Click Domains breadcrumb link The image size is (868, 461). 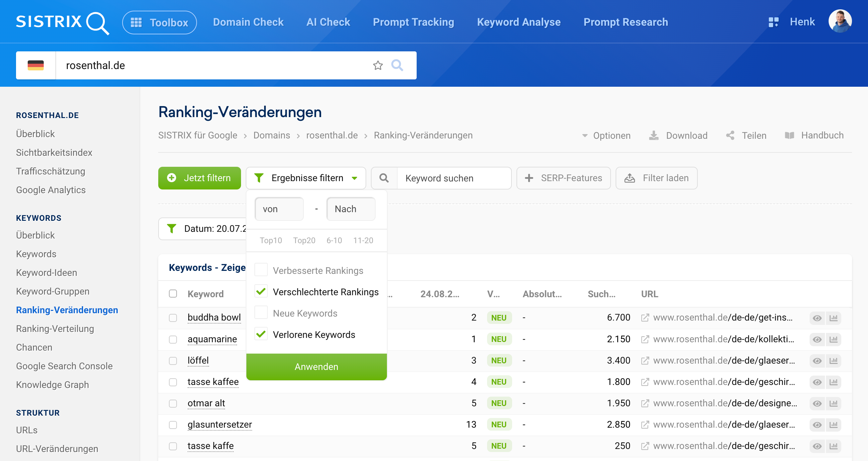coord(272,135)
